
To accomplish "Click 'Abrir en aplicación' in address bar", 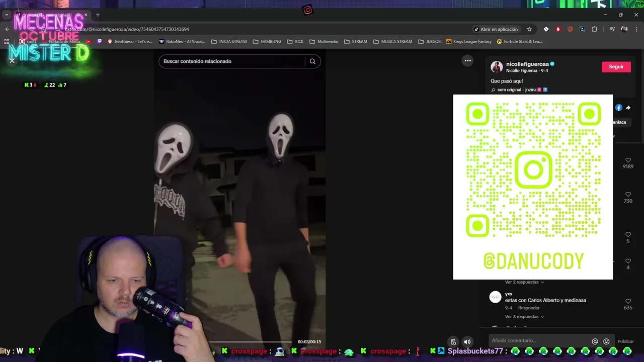I will pyautogui.click(x=496, y=29).
